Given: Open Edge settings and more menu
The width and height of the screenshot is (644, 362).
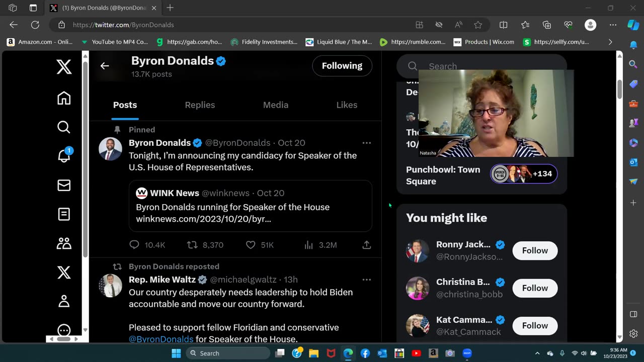Looking at the screenshot, I should pyautogui.click(x=613, y=25).
